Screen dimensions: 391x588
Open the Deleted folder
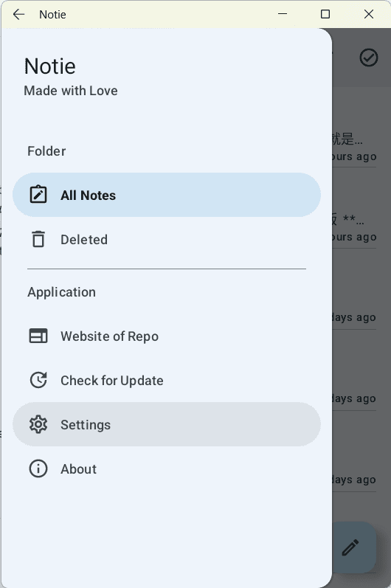(x=167, y=239)
